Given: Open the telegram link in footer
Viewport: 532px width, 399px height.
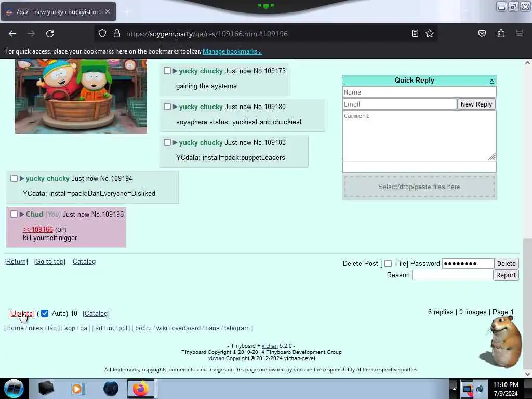Looking at the screenshot, I should tap(237, 328).
